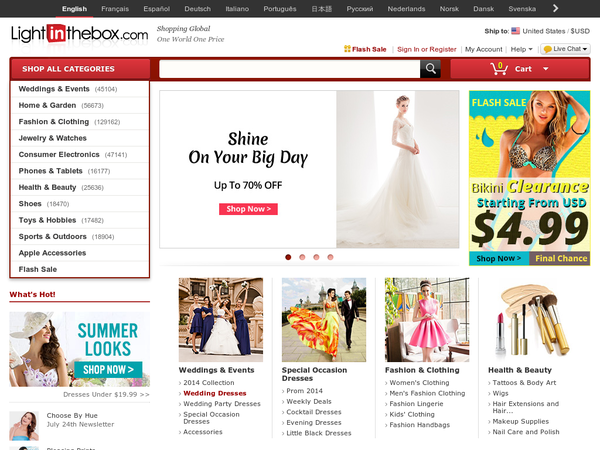Open Health & Beauty sidebar category
This screenshot has width=600, height=450.
coord(80,188)
